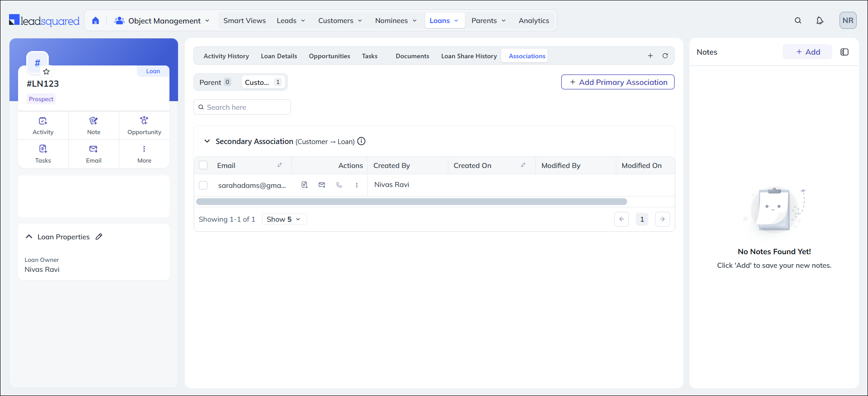This screenshot has width=868, height=396.
Task: Open the notifications bell icon
Action: (820, 21)
